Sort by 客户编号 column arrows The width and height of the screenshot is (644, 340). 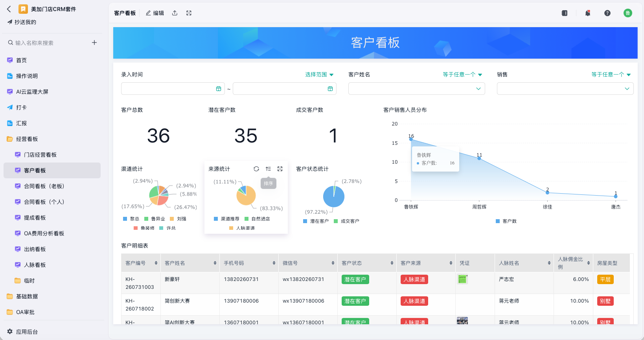tap(156, 263)
